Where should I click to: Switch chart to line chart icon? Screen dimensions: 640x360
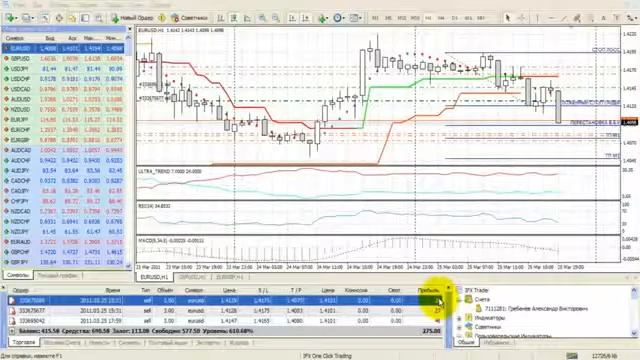tap(247, 18)
